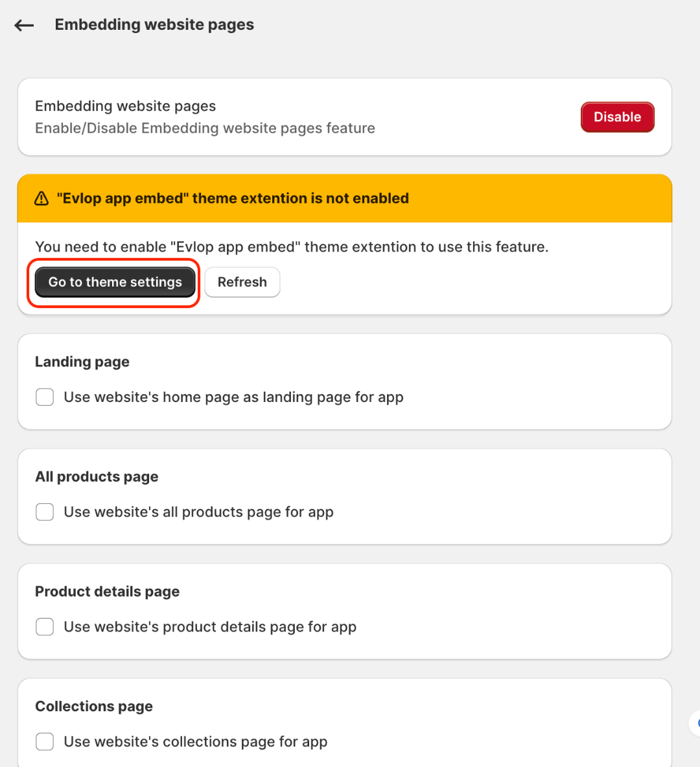Click the "Use website's all products page" label text
The height and width of the screenshot is (767, 700).
point(198,512)
